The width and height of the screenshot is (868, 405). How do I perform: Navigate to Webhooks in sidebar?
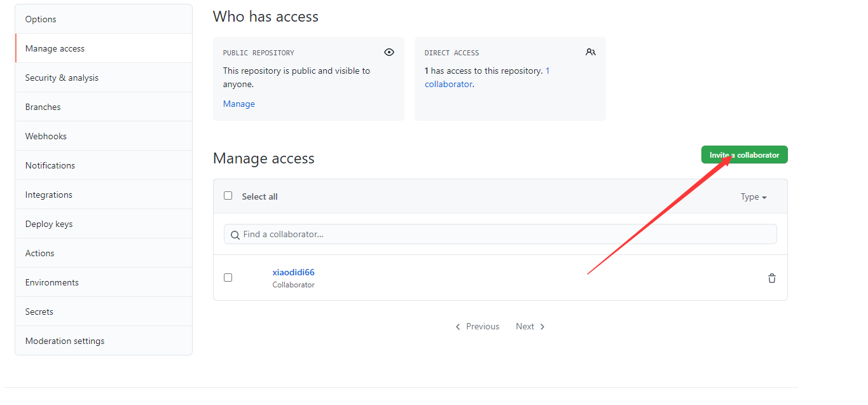coord(46,136)
